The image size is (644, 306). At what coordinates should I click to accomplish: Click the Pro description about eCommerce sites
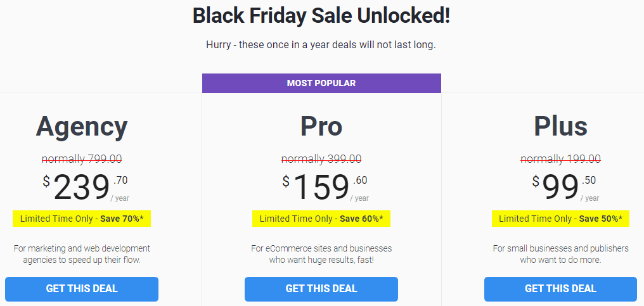321,254
